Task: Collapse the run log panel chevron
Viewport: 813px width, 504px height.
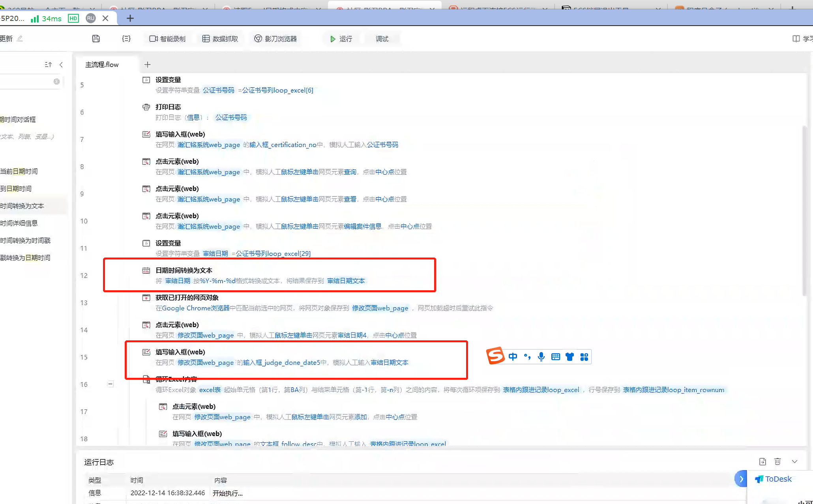Action: click(795, 461)
